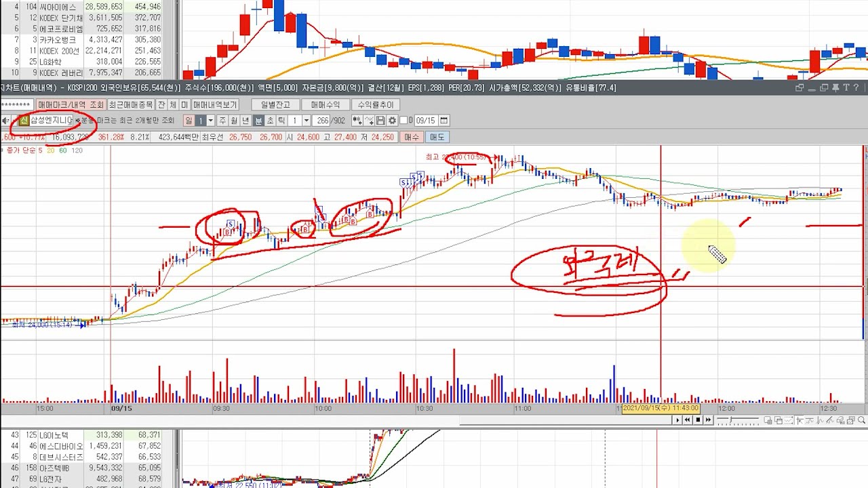Open chart settings gear icon
The height and width of the screenshot is (488, 868).
click(x=392, y=120)
